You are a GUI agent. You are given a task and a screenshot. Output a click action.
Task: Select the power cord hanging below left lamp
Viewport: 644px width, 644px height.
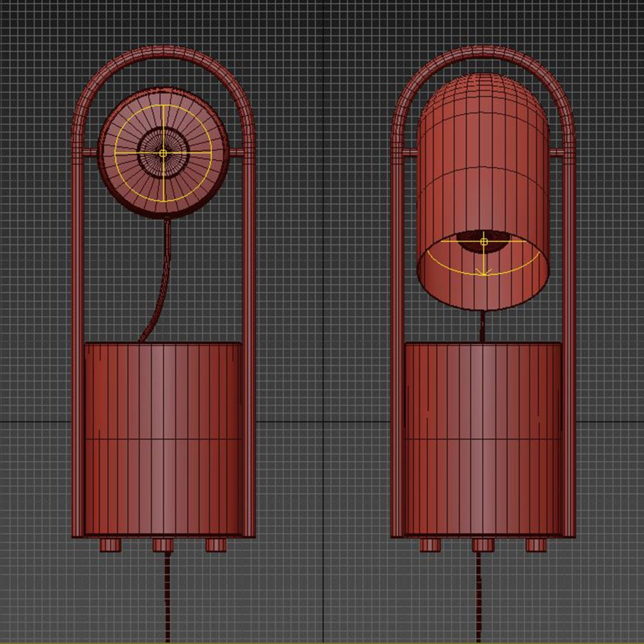(167, 598)
